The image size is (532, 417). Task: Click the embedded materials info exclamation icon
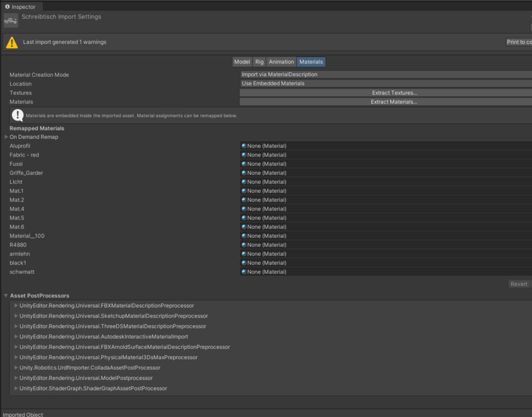18,116
